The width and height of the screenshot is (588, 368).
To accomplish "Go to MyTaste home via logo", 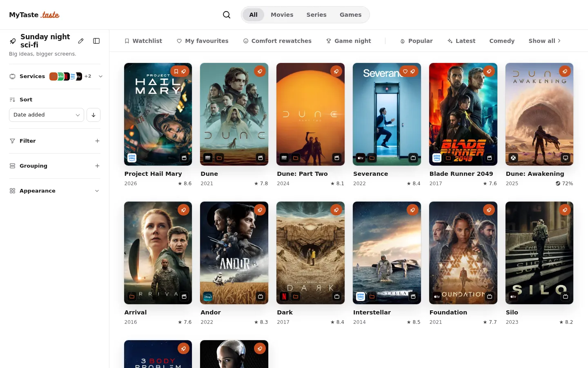I will coord(34,15).
